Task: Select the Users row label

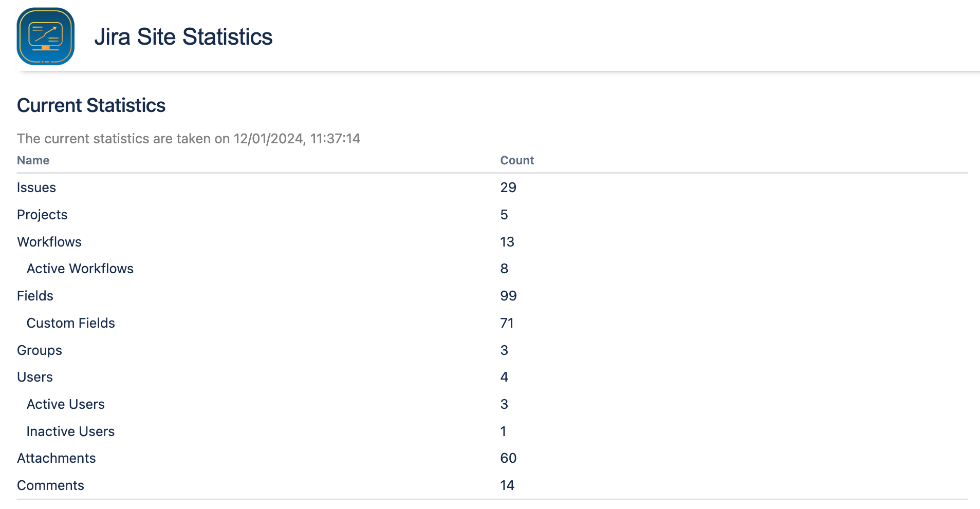Action: pos(34,377)
